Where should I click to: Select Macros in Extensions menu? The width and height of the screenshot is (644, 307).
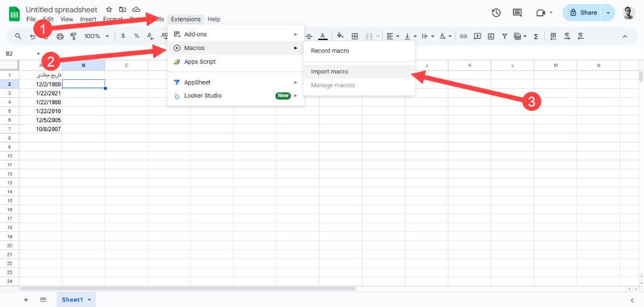(236, 48)
